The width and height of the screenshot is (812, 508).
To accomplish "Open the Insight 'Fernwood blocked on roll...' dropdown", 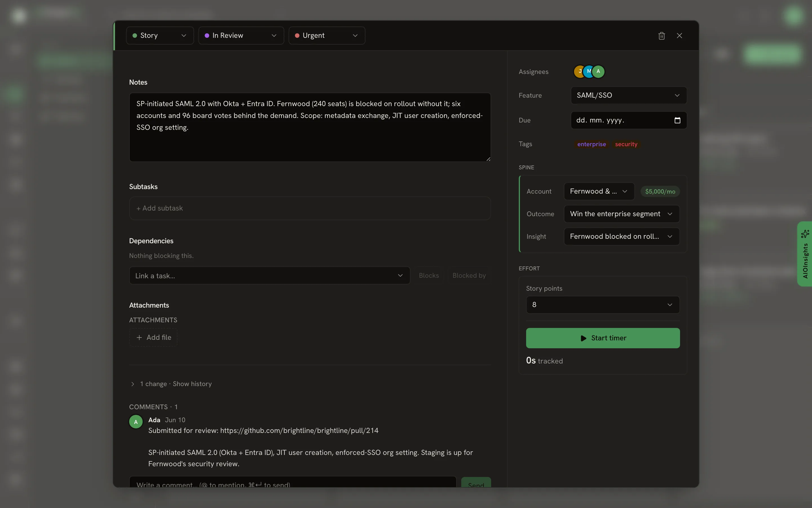I will [622, 237].
